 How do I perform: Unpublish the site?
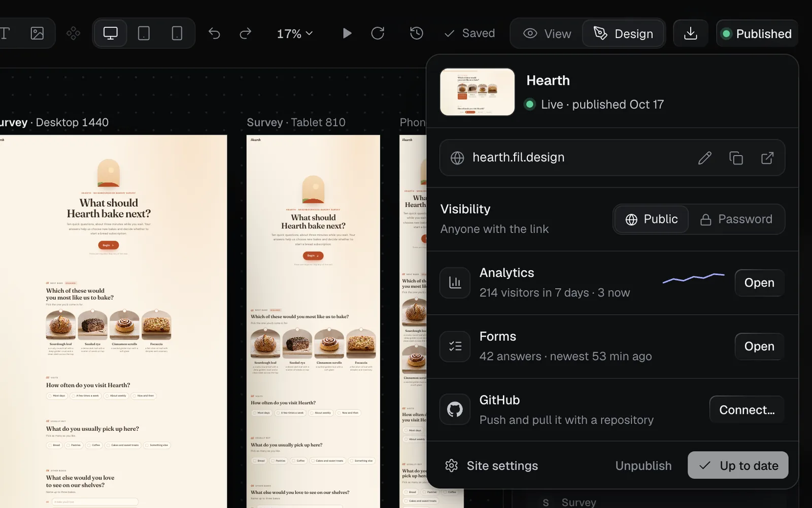[x=643, y=466]
